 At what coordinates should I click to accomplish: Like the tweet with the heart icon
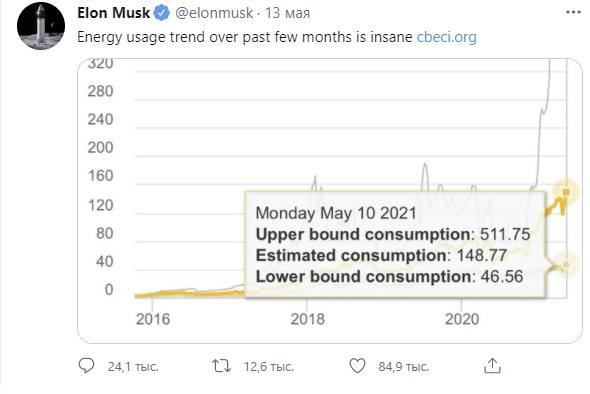pos(357,366)
